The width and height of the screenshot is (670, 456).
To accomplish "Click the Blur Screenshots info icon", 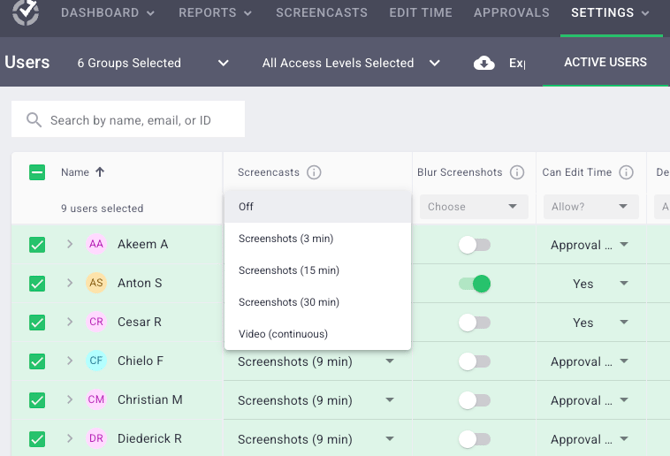I will click(x=517, y=172).
